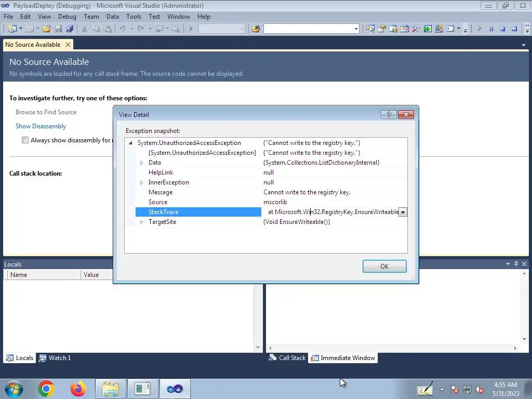This screenshot has width=532, height=399.
Task: Select the Source property row
Action: 266,202
